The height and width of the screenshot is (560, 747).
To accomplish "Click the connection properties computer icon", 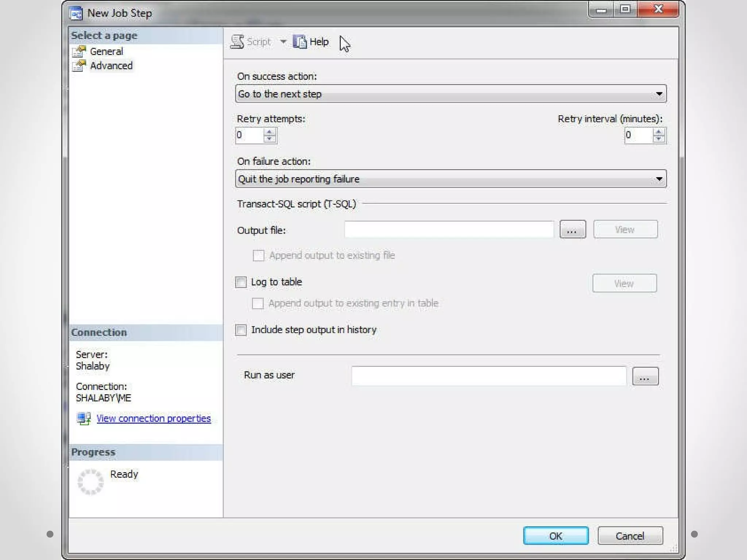I will 84,418.
